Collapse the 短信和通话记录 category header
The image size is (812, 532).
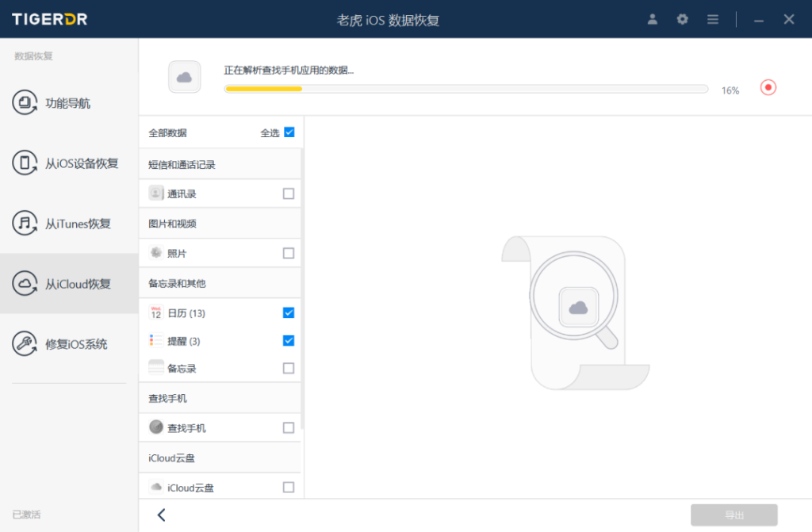pyautogui.click(x=220, y=165)
